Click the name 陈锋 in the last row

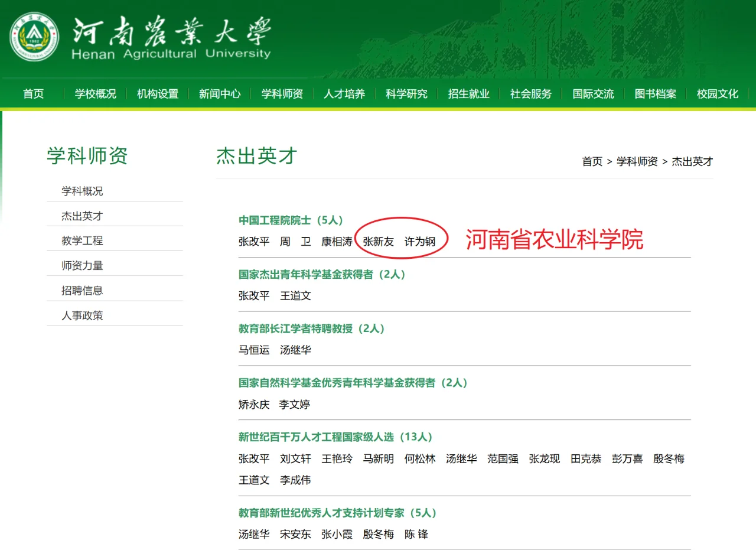(416, 535)
